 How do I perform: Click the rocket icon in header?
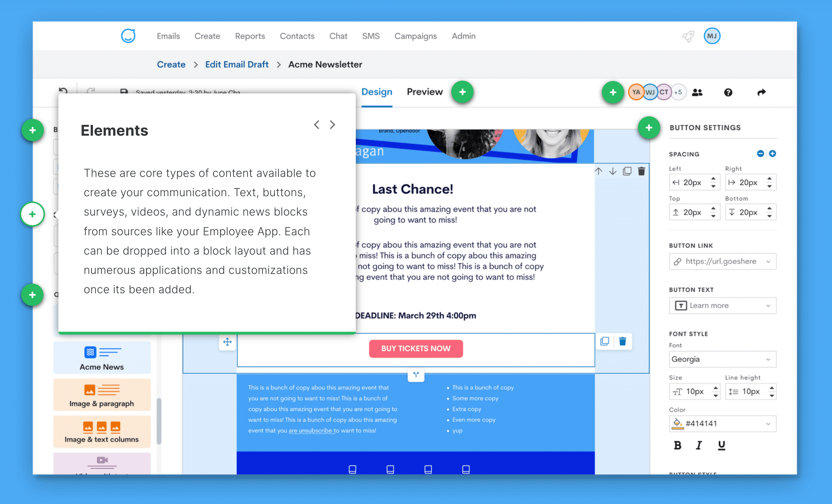[x=688, y=36]
